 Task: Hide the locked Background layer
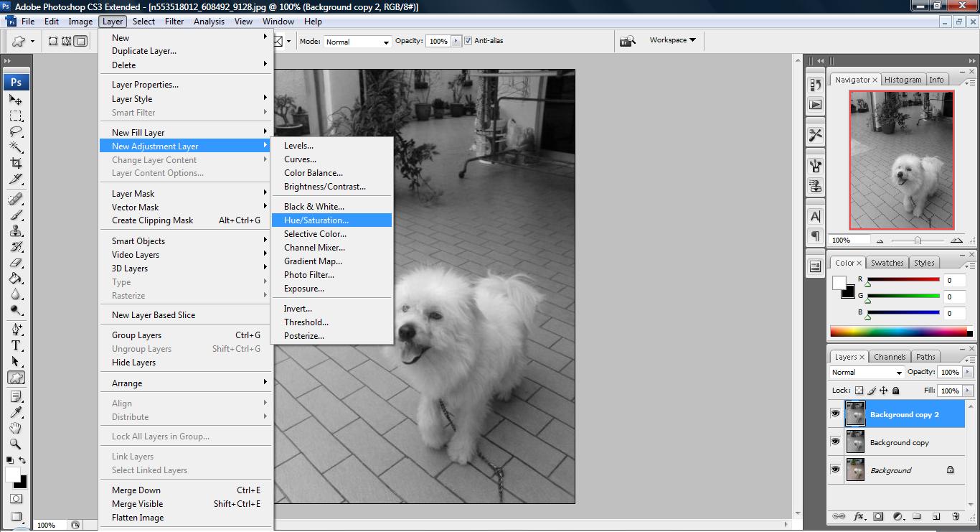(x=835, y=470)
